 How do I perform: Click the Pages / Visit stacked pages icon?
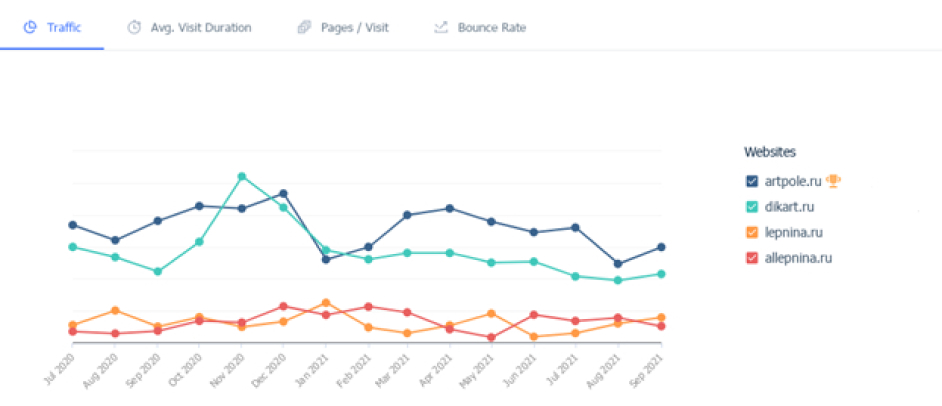pos(304,27)
